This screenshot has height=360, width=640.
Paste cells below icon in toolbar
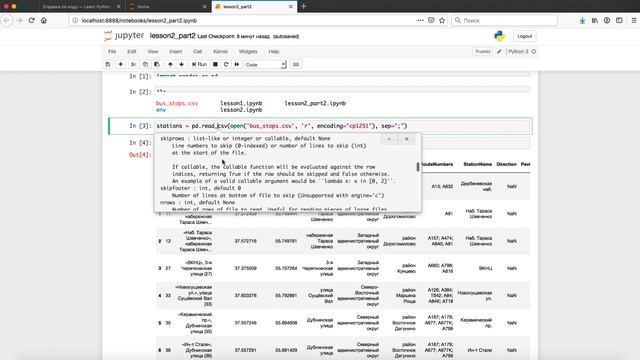(x=157, y=64)
